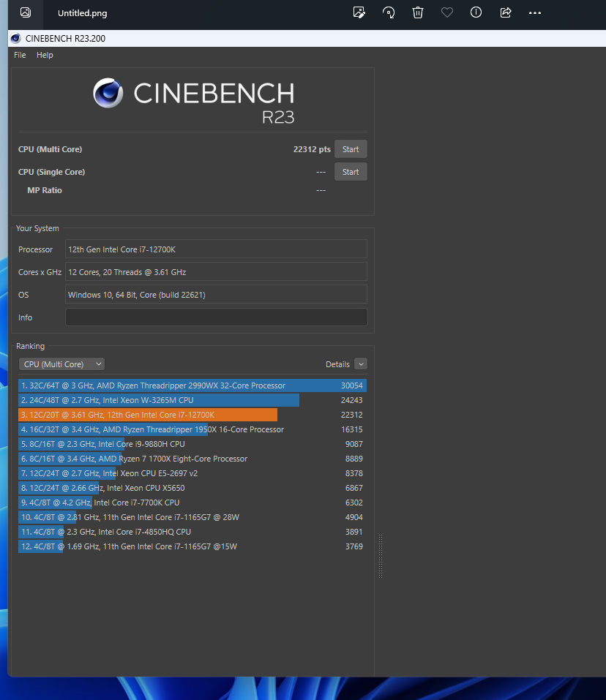The width and height of the screenshot is (606, 700).
Task: Open the CPU (Multi Core) ranking dropdown
Action: pos(61,364)
